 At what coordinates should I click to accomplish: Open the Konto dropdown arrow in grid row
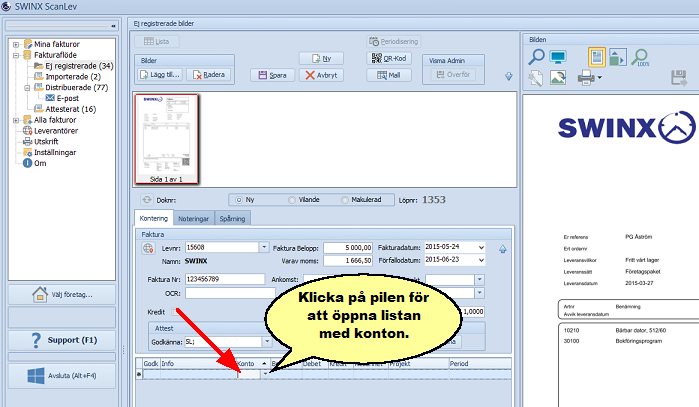(x=265, y=374)
